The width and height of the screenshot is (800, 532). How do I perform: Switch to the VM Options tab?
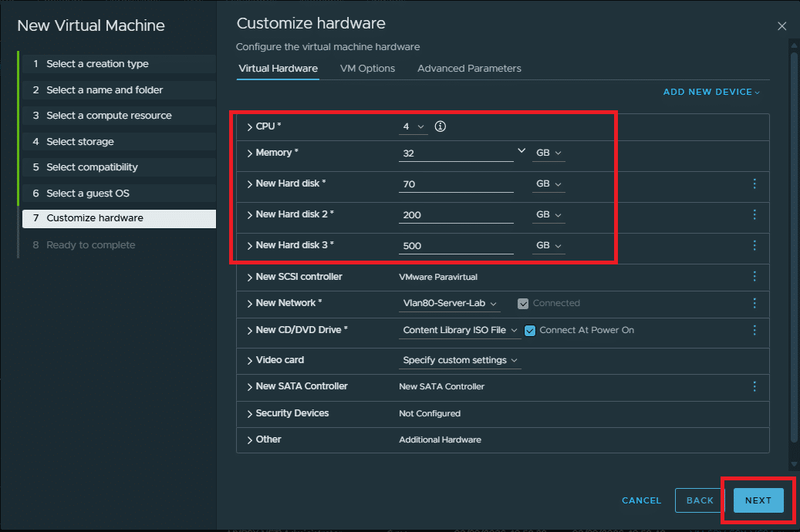[x=367, y=69]
